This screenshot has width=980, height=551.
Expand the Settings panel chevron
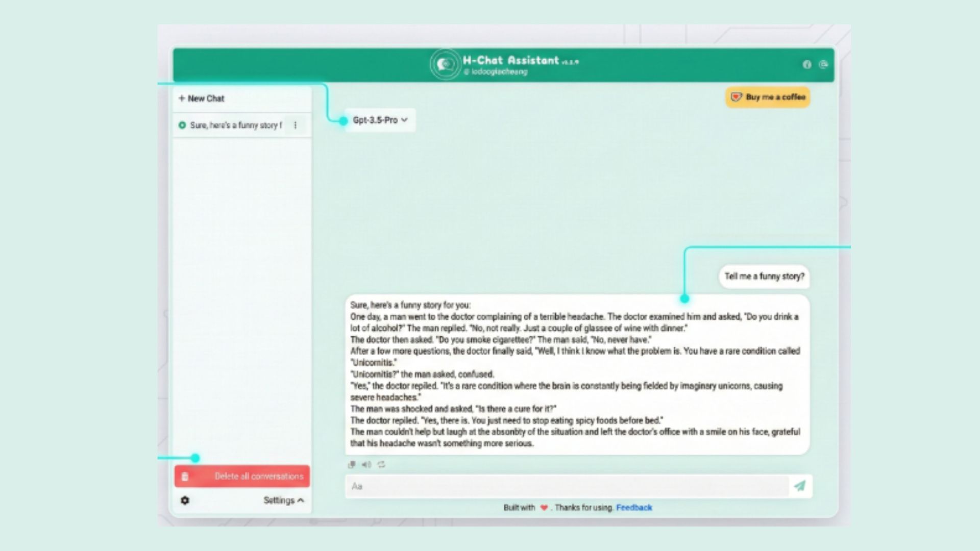pyautogui.click(x=301, y=500)
